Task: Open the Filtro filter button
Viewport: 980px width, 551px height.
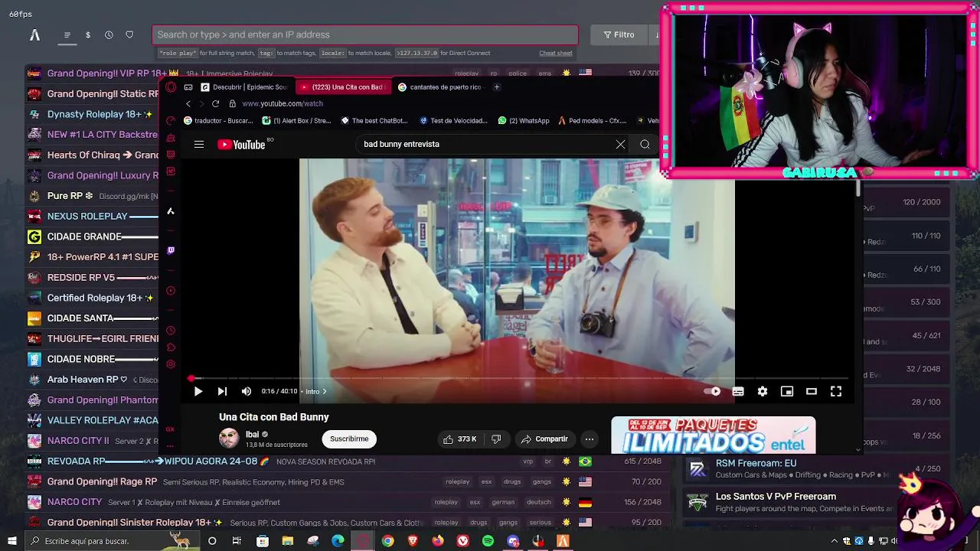Action: click(x=619, y=34)
